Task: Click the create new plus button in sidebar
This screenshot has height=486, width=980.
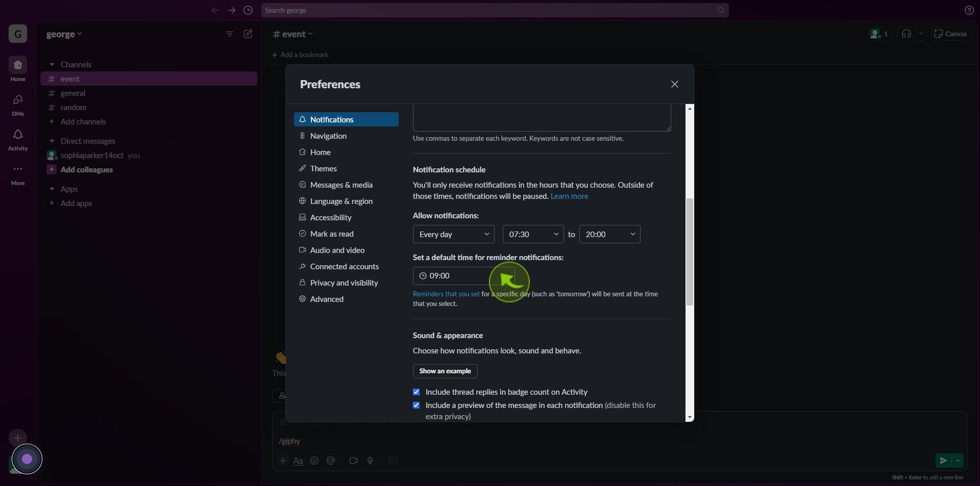Action: tap(18, 438)
